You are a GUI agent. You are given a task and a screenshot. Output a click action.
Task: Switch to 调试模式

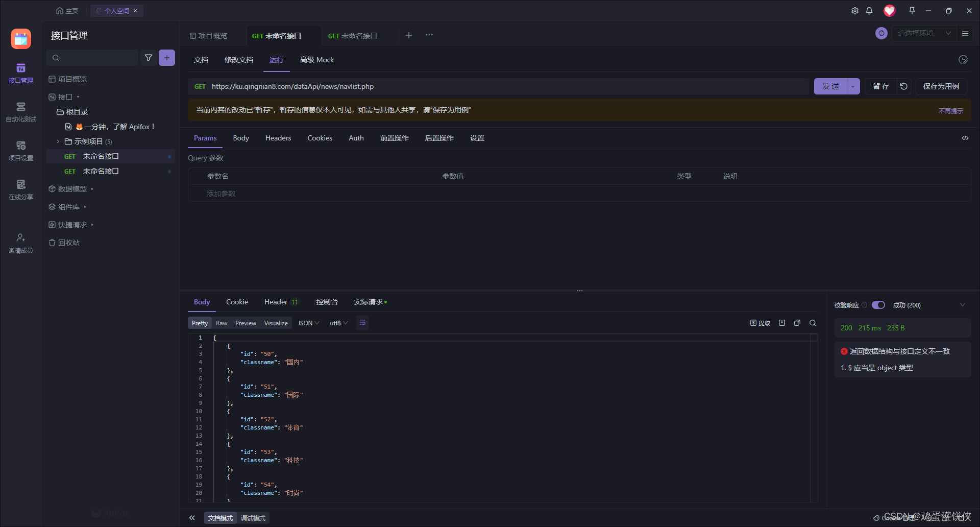(x=253, y=518)
